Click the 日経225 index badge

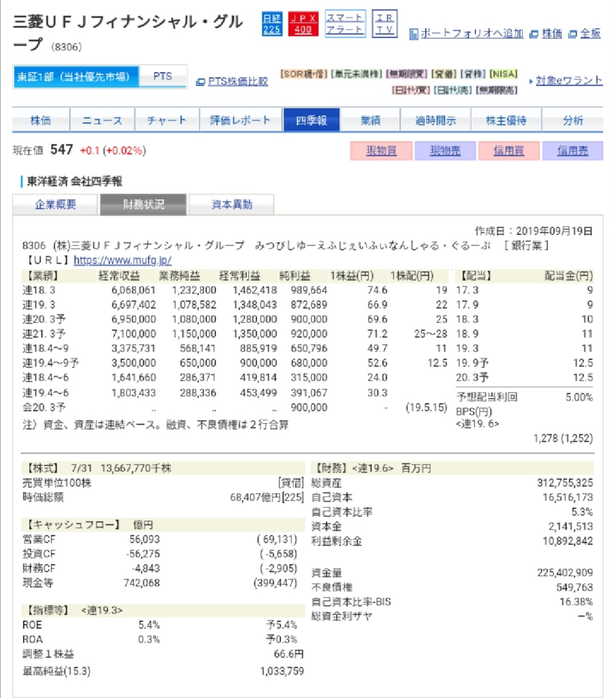[x=272, y=24]
